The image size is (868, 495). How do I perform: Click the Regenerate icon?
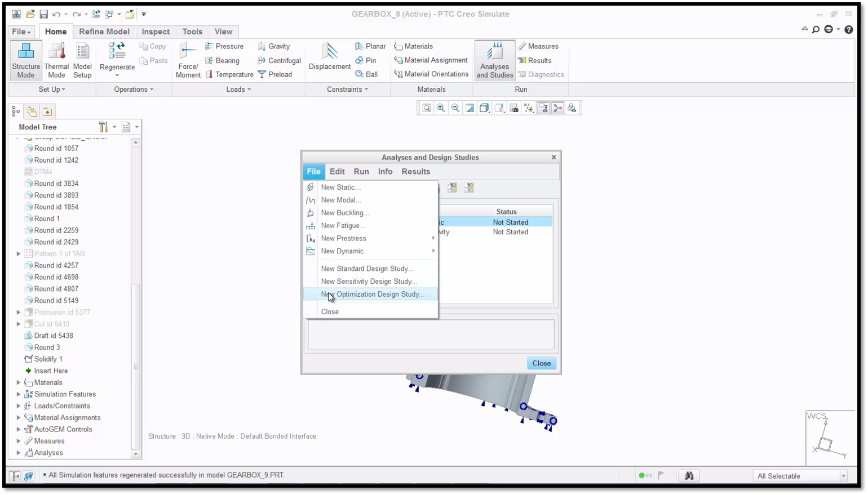[x=117, y=51]
